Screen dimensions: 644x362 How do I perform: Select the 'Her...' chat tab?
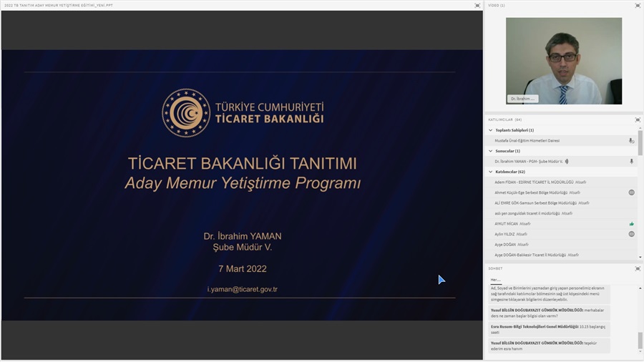pyautogui.click(x=495, y=280)
